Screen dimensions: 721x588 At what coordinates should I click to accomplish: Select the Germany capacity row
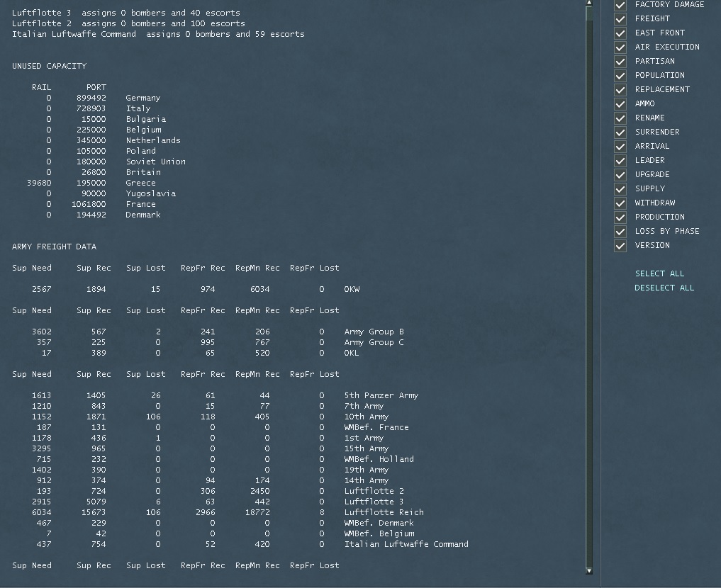pyautogui.click(x=104, y=98)
